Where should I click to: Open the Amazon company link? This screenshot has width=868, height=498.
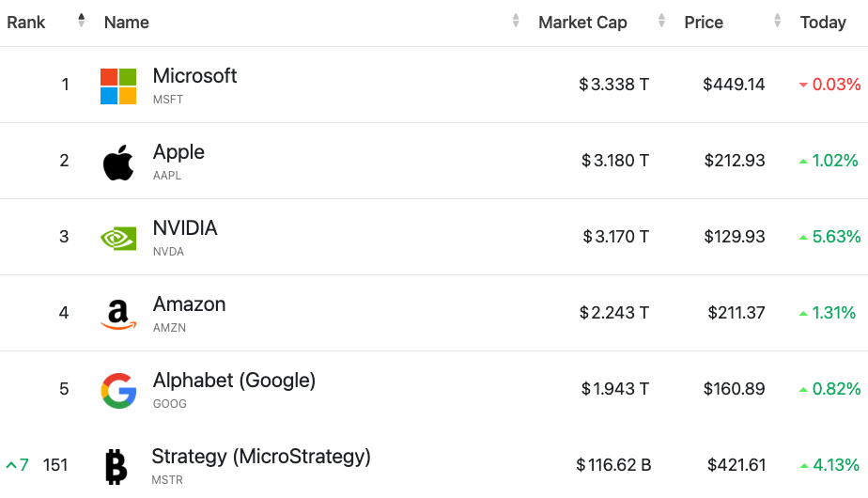189,304
